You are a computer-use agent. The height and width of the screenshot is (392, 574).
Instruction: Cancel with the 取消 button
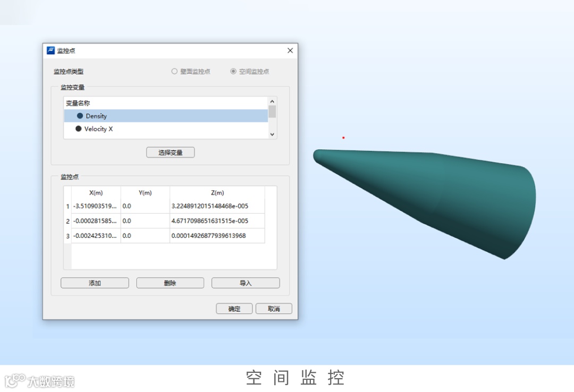[x=274, y=309]
